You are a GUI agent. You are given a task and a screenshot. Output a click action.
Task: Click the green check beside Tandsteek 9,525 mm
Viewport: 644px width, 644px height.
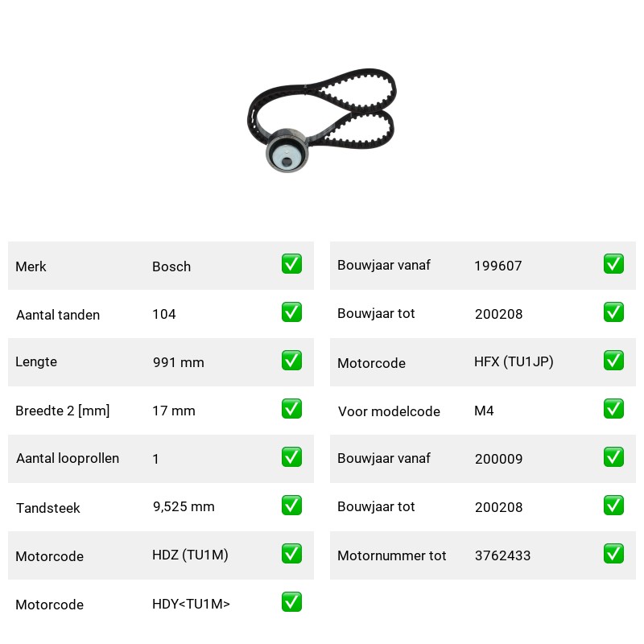click(x=291, y=506)
